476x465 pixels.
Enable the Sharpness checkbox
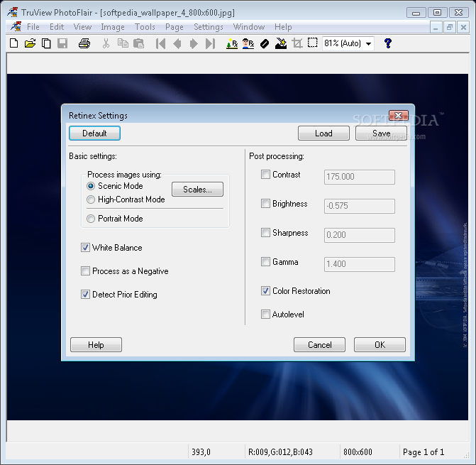point(265,233)
